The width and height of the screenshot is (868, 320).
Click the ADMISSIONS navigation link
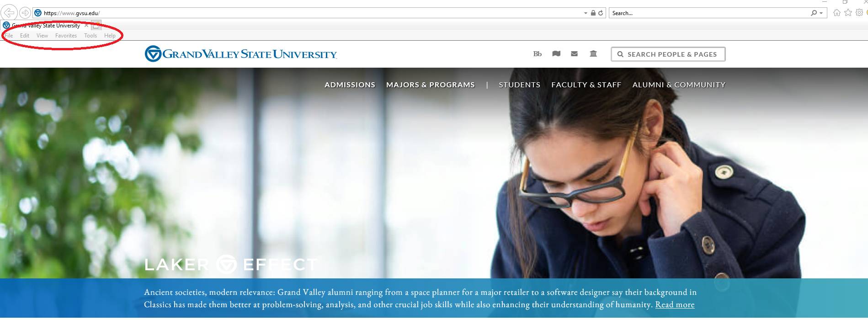coord(350,85)
